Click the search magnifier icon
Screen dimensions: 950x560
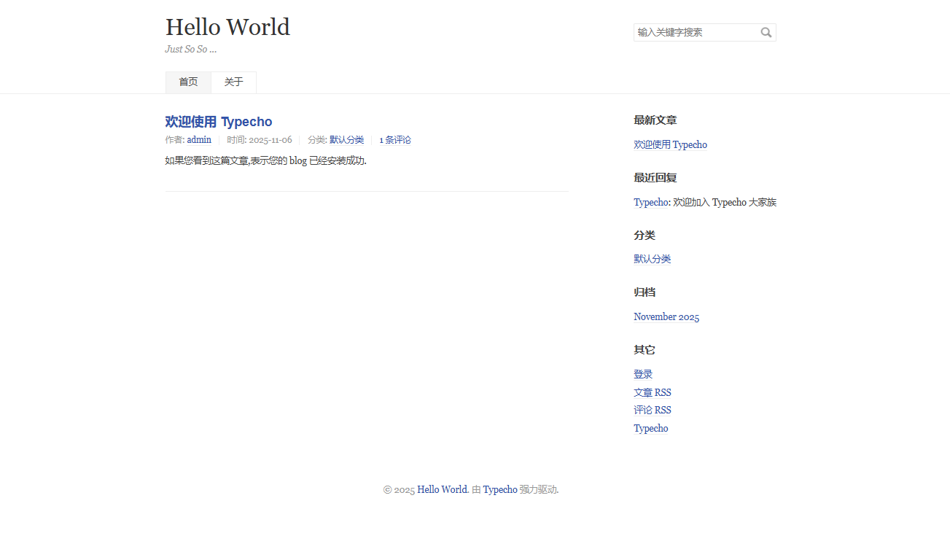766,32
